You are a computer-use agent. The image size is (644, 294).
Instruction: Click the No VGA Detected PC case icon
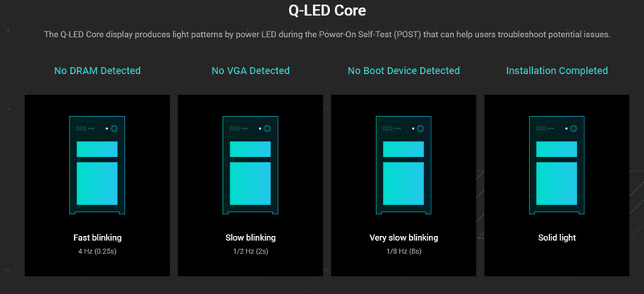(250, 165)
